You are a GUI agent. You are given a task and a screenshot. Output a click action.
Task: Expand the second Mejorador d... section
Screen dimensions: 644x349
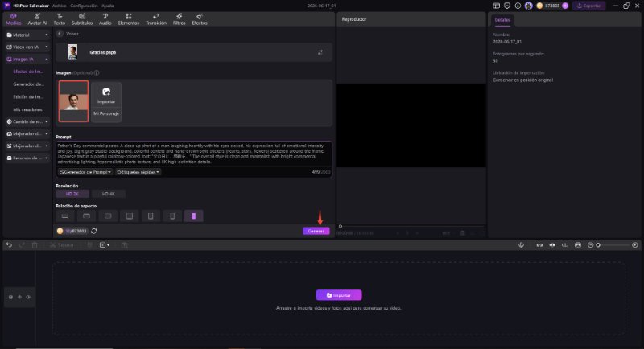(27, 146)
